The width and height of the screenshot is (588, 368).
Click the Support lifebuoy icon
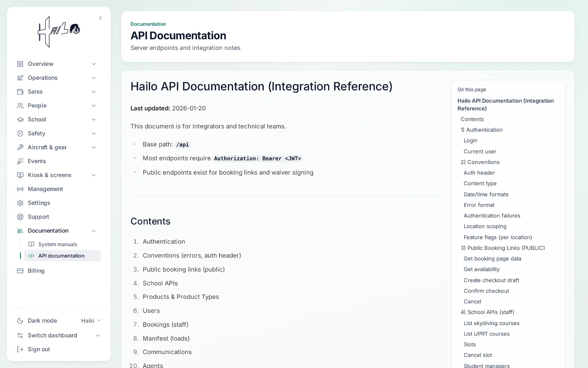click(x=20, y=217)
